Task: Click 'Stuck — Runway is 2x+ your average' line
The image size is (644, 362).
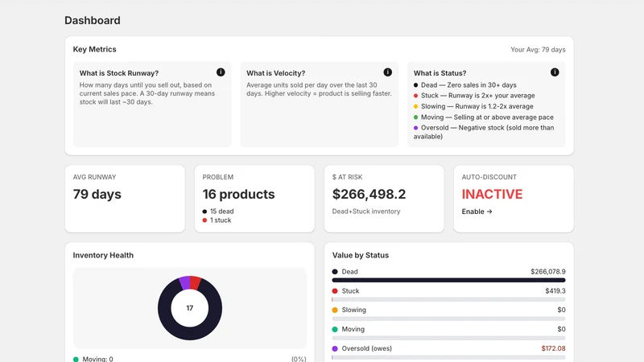Action: pyautogui.click(x=474, y=96)
